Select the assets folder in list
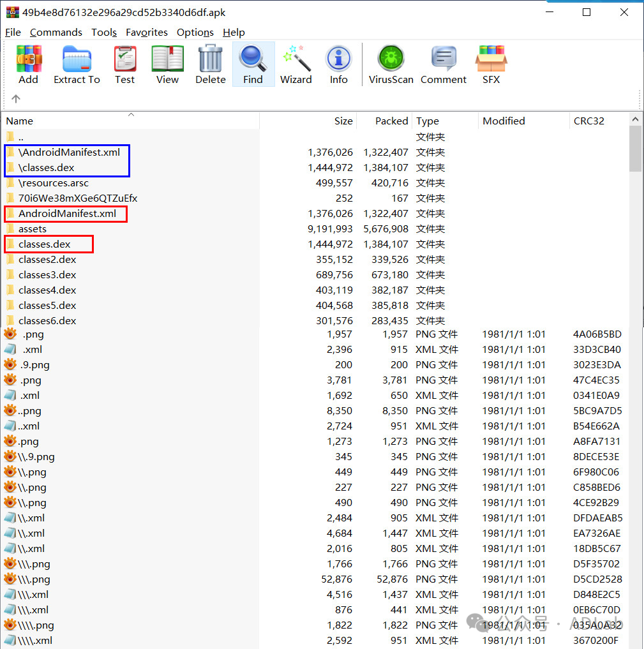This screenshot has height=649, width=644. pyautogui.click(x=32, y=229)
